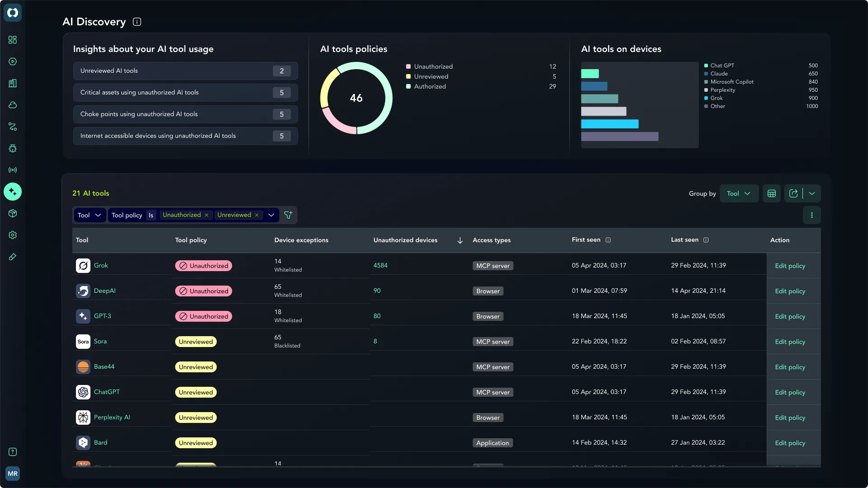Click the MR user avatar
The height and width of the screenshot is (488, 868).
pos(13,474)
